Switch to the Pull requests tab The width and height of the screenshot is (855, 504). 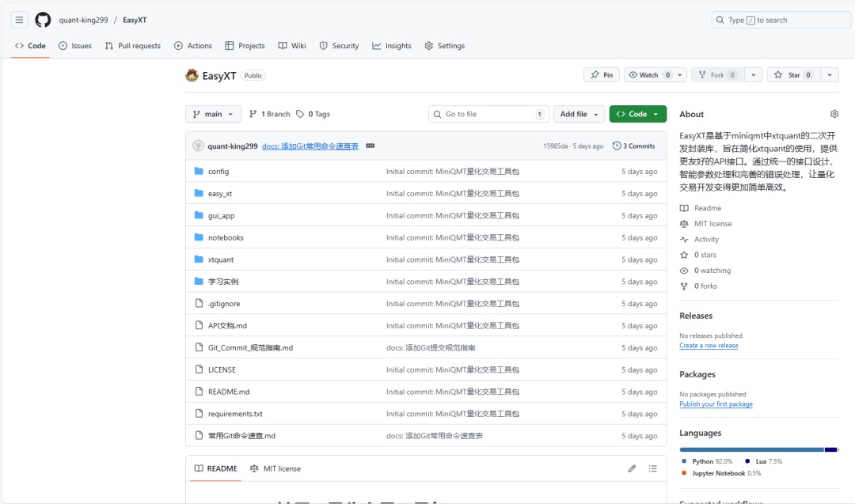[133, 46]
